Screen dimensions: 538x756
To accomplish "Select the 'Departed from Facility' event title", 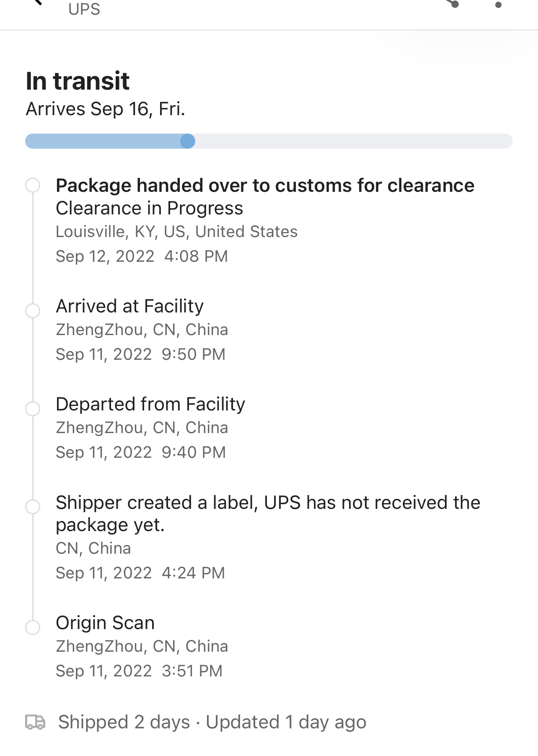I will pos(150,404).
